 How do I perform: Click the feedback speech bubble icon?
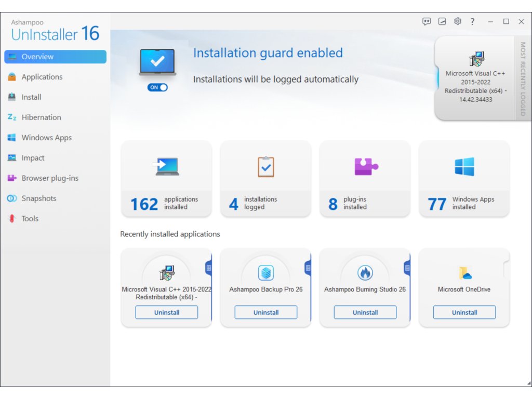tap(427, 21)
